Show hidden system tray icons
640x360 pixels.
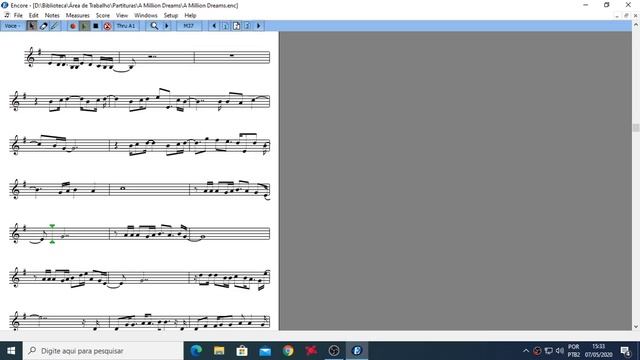point(526,351)
